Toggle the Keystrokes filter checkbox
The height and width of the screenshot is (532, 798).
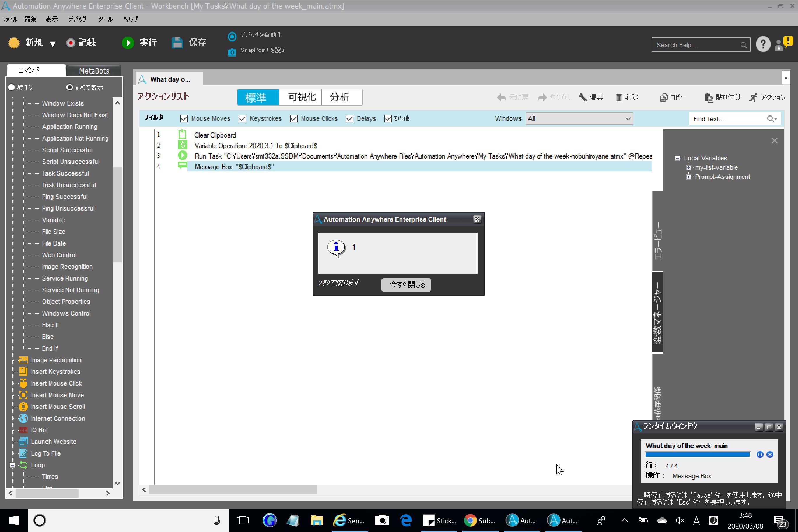tap(242, 118)
